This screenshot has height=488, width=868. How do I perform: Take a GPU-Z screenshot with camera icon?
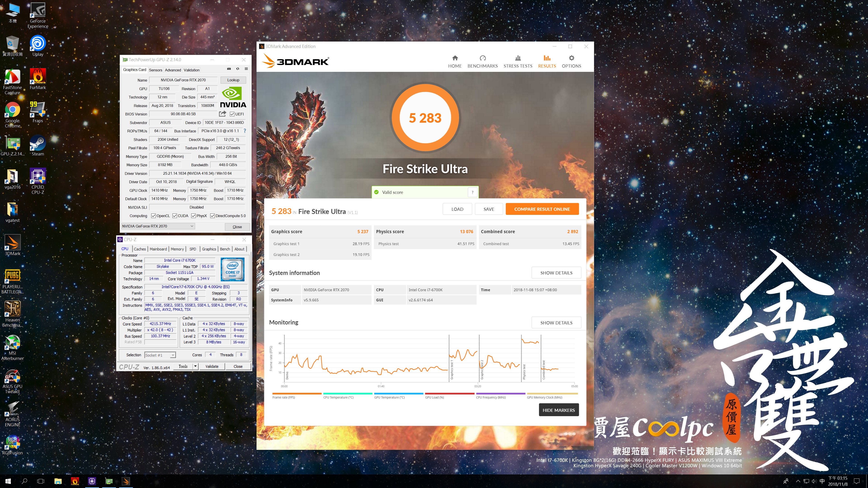(x=229, y=69)
